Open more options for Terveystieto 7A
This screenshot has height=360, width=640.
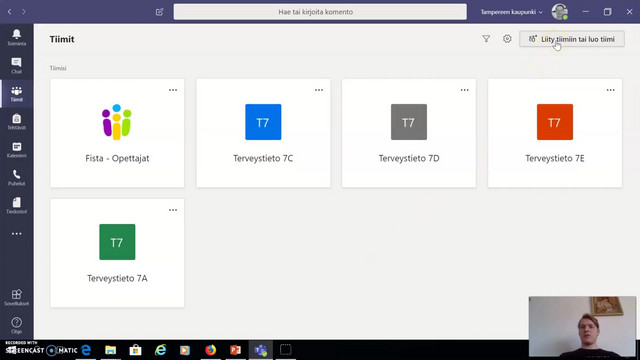[173, 210]
